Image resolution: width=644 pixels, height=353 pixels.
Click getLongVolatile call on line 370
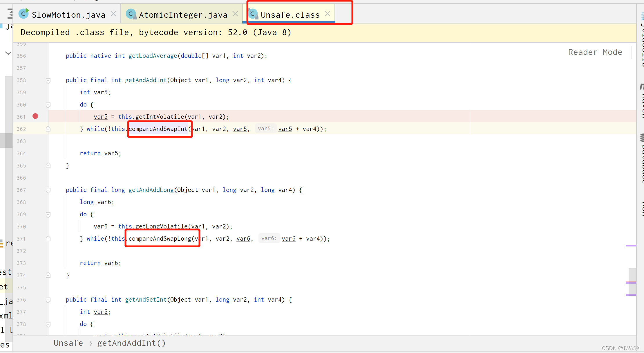[x=162, y=226]
